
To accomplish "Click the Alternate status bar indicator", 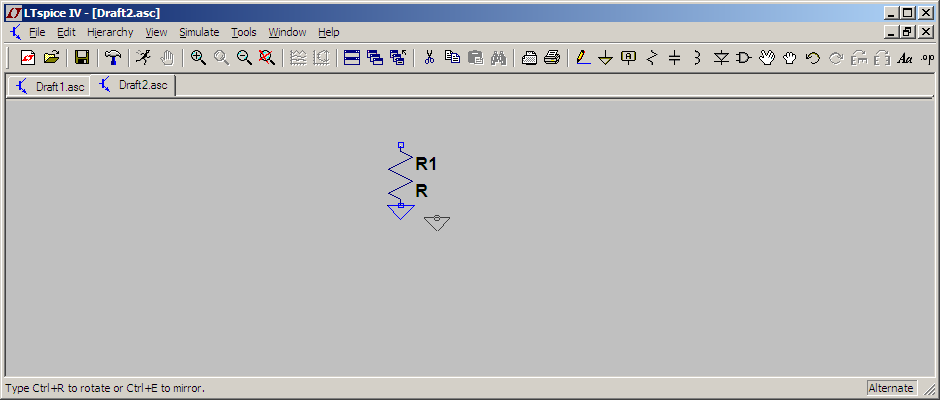I will pyautogui.click(x=891, y=388).
